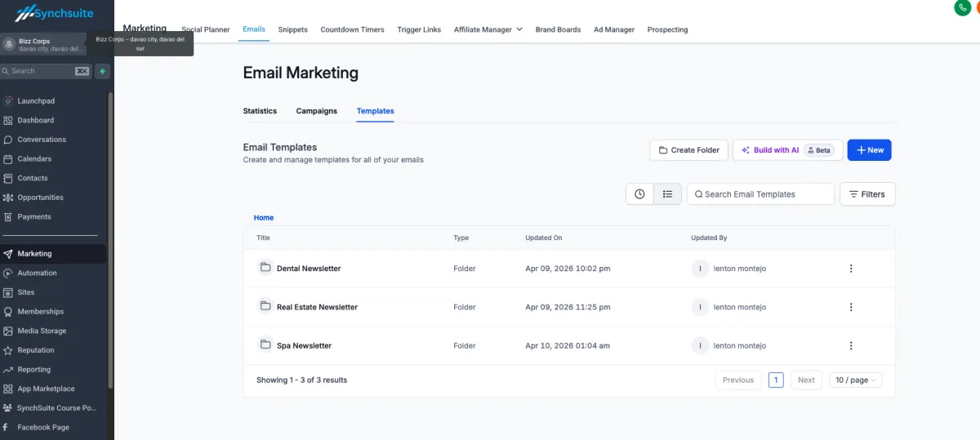
Task: Open the Filters button
Action: point(866,194)
